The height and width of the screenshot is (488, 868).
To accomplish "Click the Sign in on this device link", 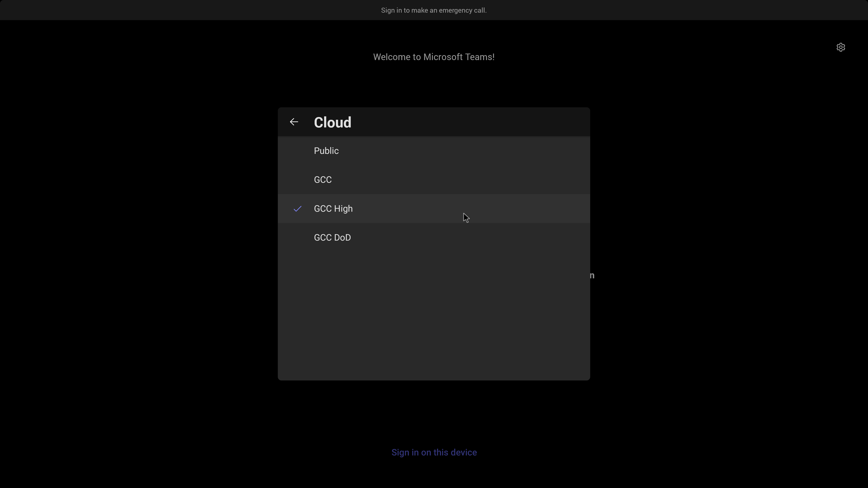I will click(x=434, y=452).
